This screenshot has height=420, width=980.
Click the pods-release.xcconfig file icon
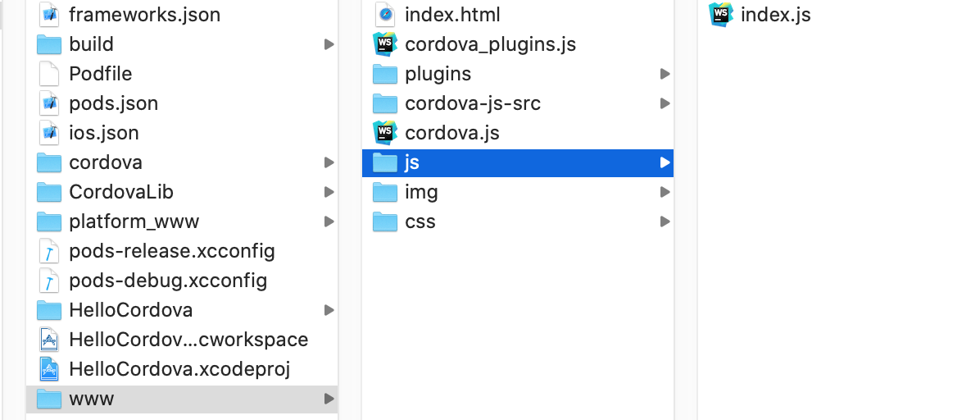[x=49, y=251]
